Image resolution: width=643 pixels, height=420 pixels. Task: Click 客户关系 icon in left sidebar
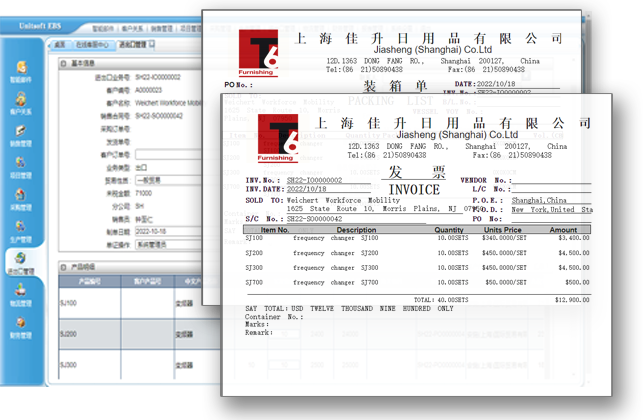(x=20, y=103)
